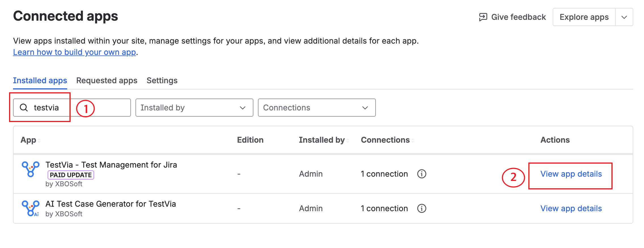
Task: Click Admin in the TestVia Test Management row
Action: pos(311,174)
